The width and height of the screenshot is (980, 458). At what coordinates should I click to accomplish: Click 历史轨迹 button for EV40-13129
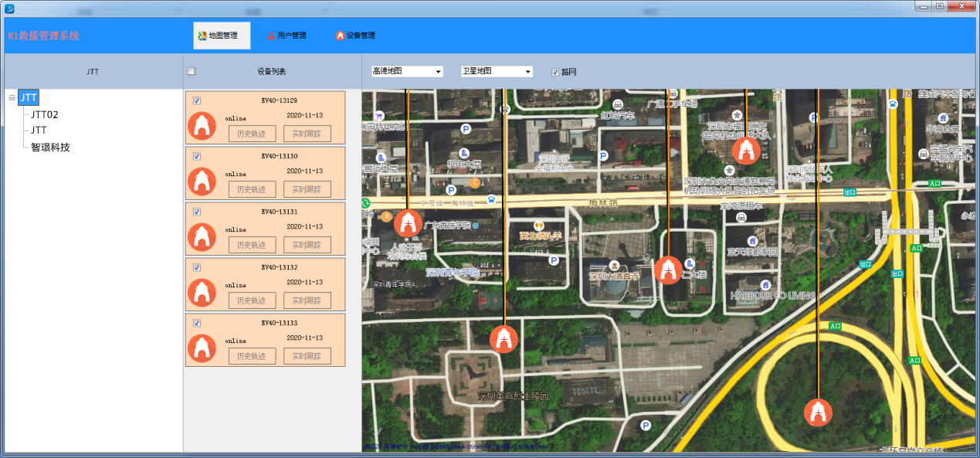(x=252, y=134)
